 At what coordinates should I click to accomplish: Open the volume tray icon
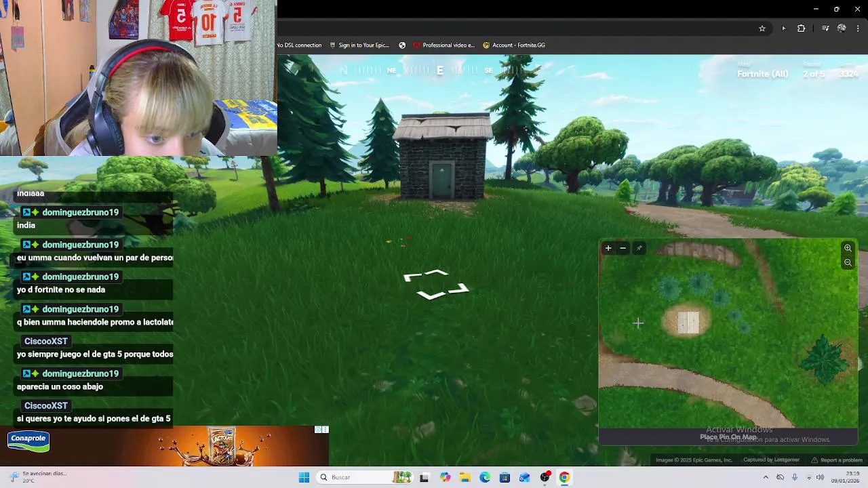coord(820,477)
